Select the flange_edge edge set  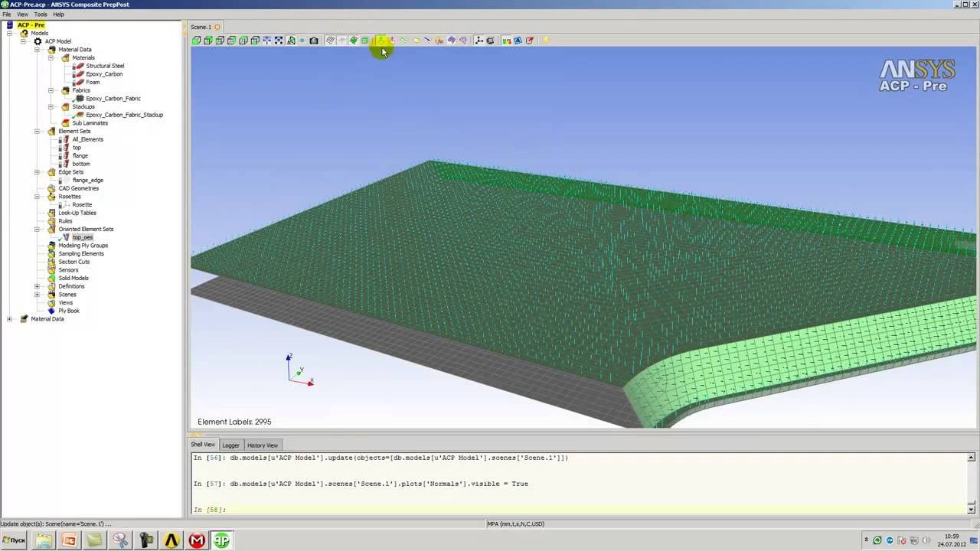pos(87,181)
